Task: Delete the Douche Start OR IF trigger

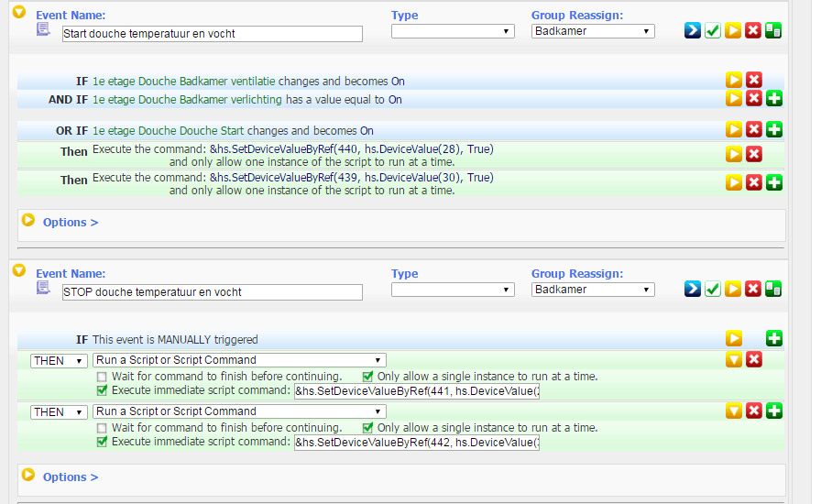Action: (754, 129)
